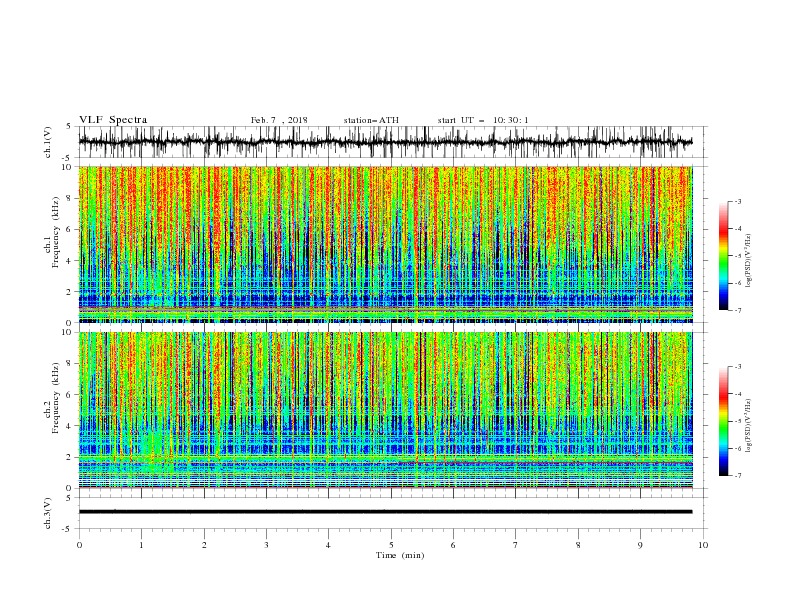Click the "4" kHz tick on ch.2 frequency axis
The width and height of the screenshot is (792, 612).
pos(71,426)
